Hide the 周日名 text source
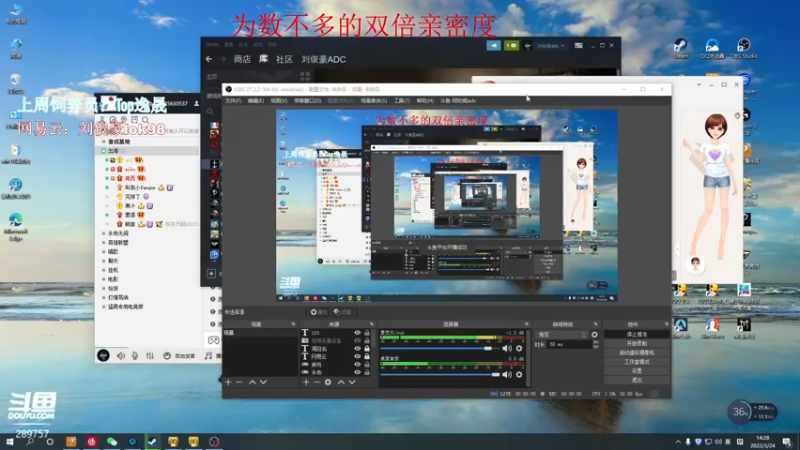 click(x=357, y=348)
